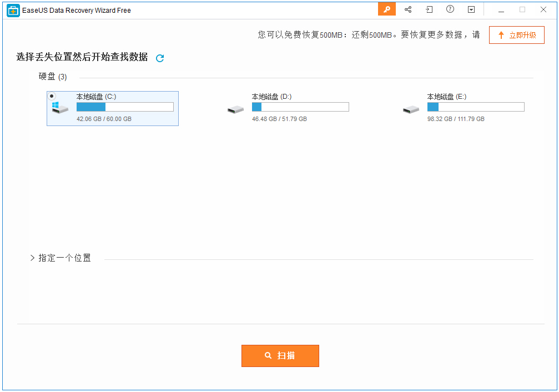Click the E drive usage bar

476,107
